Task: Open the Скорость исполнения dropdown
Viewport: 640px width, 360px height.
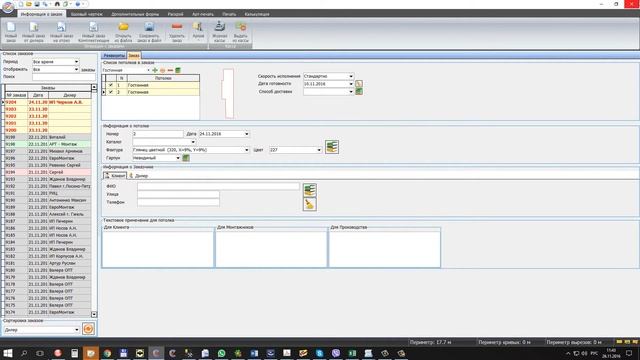Action: pos(351,76)
